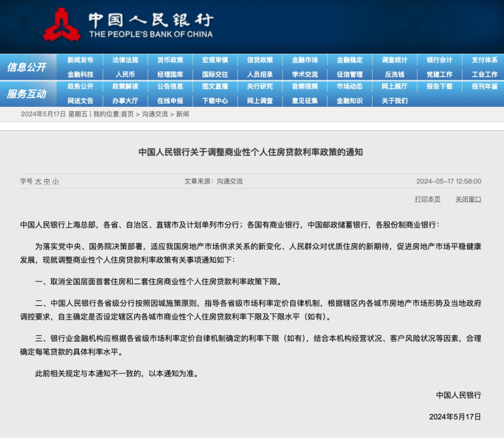The height and width of the screenshot is (438, 504).
Task: Go to 金融市场 section
Action: [x=304, y=60]
